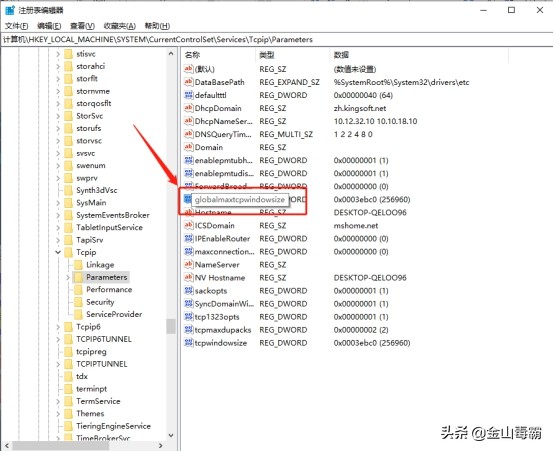Expand the TCPIP6TUNNEL tree node
Image resolution: width=554 pixels, height=452 pixels.
pos(58,339)
